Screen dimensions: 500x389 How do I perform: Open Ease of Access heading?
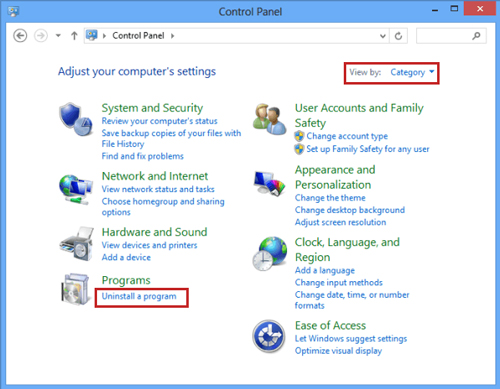[330, 325]
